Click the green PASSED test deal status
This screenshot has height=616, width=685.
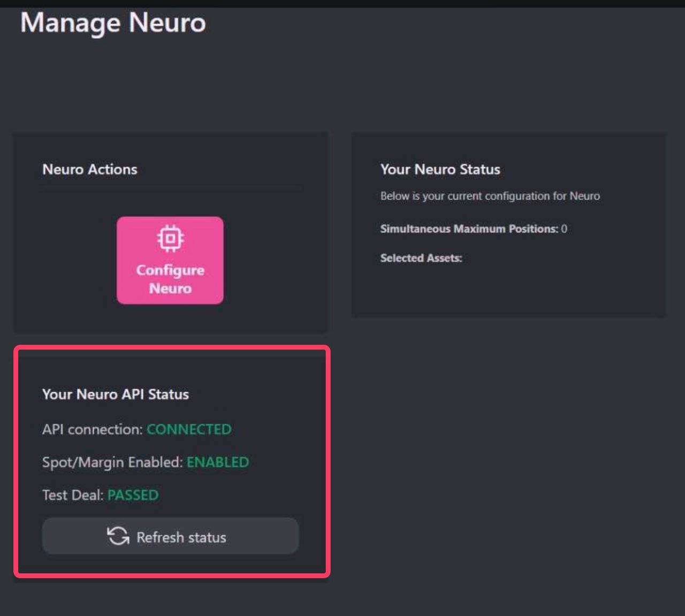[133, 495]
